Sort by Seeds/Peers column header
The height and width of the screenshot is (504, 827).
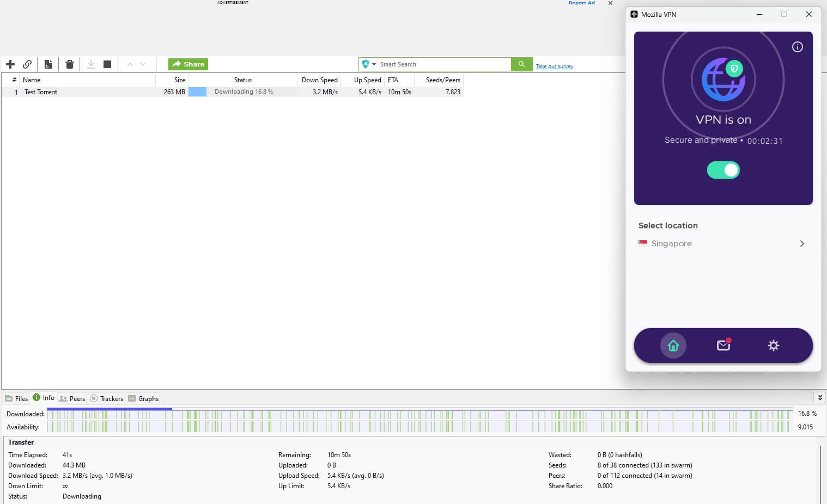[439, 80]
